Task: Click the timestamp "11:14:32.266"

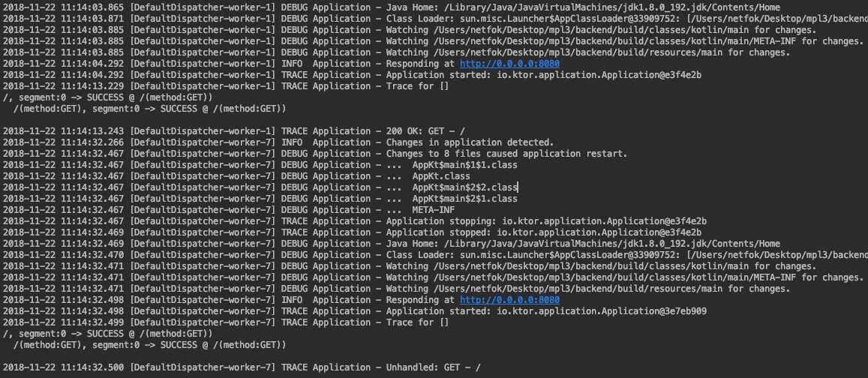Action: [92, 142]
